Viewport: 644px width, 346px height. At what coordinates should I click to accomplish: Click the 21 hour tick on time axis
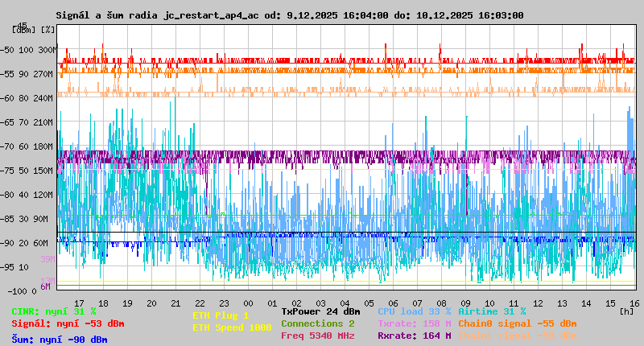[175, 303]
